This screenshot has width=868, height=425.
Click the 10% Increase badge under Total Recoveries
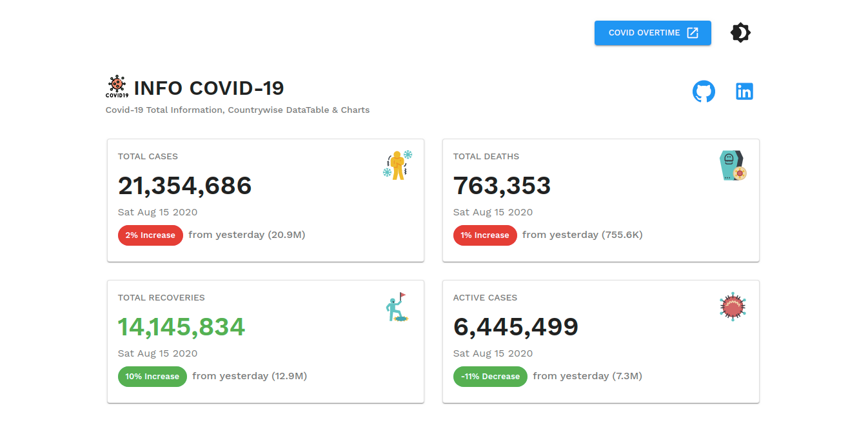[152, 376]
